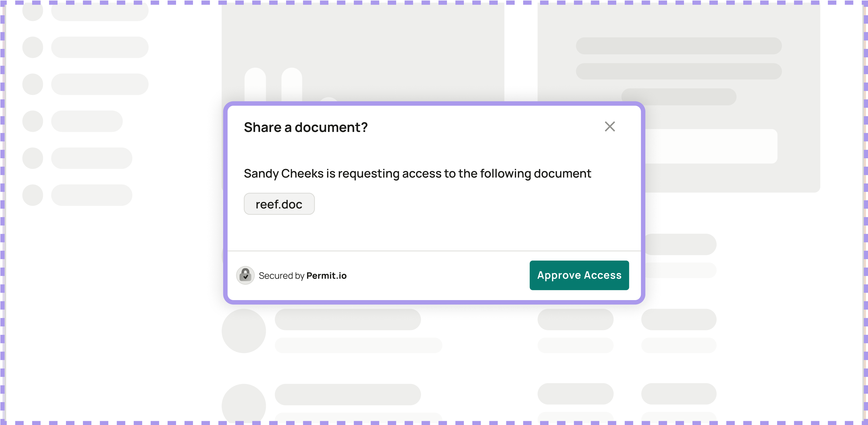Select the last sidebar placeholder circle icon

click(x=33, y=195)
